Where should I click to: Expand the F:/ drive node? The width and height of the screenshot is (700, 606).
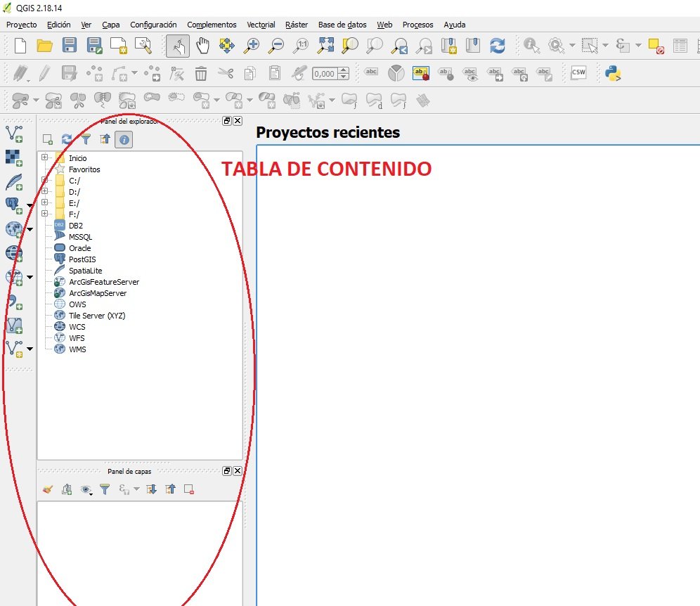(45, 214)
